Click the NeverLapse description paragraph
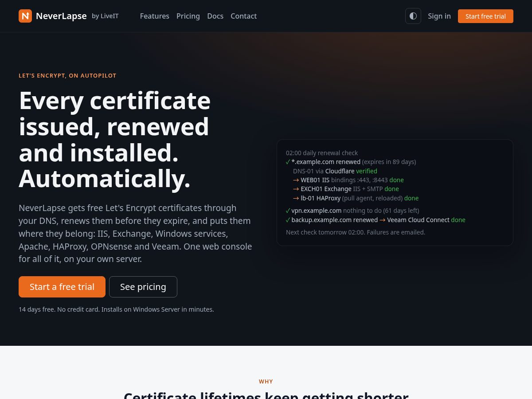 tap(136, 234)
